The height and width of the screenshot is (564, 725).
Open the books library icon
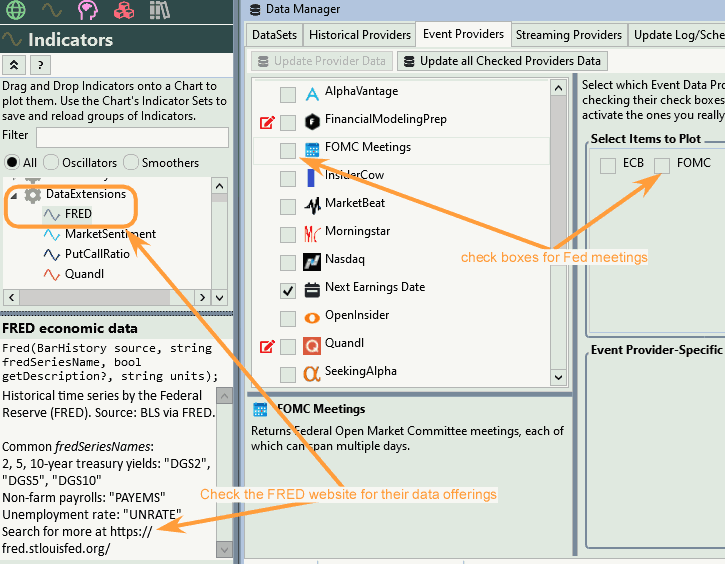click(161, 11)
